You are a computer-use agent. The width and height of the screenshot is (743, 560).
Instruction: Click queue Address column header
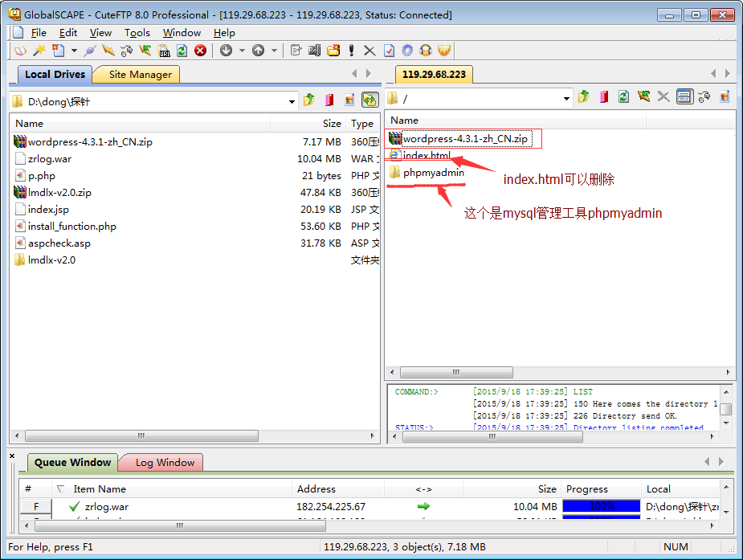click(338, 489)
